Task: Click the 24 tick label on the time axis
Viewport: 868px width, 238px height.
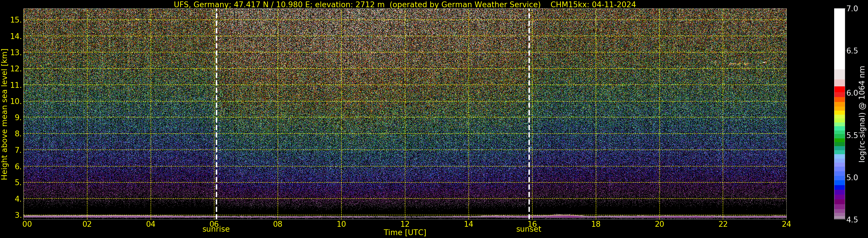Action: coord(786,224)
